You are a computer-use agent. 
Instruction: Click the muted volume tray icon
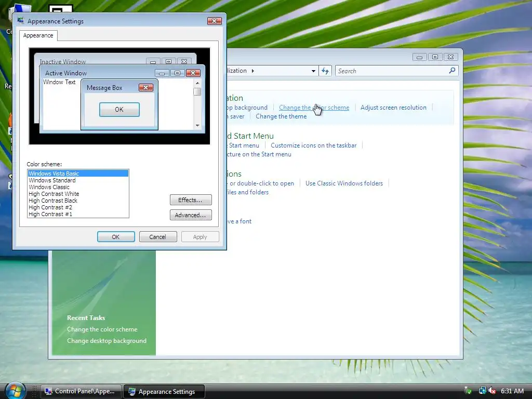[x=493, y=391]
